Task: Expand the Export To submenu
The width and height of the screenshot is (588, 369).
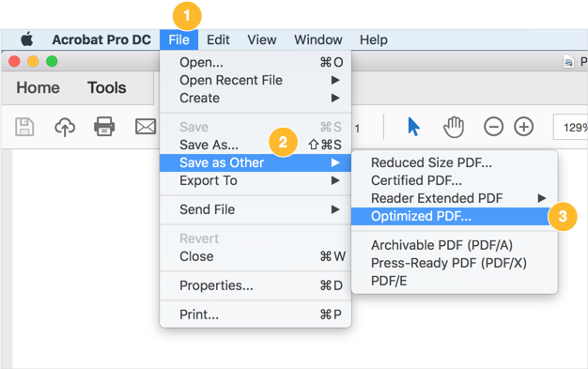Action: pos(255,181)
